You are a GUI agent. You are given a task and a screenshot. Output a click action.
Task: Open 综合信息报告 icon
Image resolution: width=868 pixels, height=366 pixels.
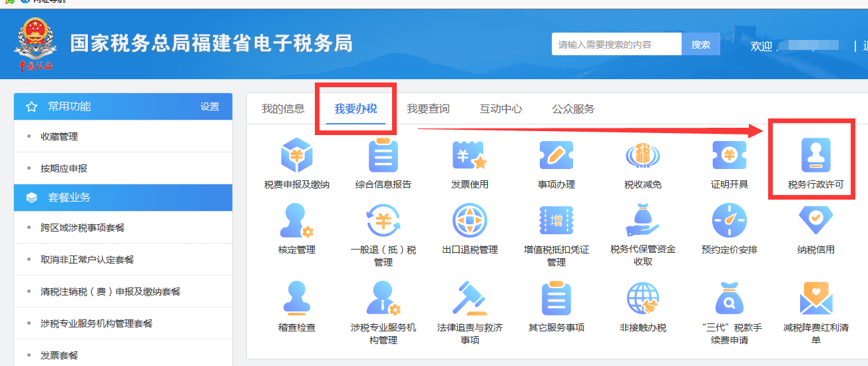coord(383,156)
